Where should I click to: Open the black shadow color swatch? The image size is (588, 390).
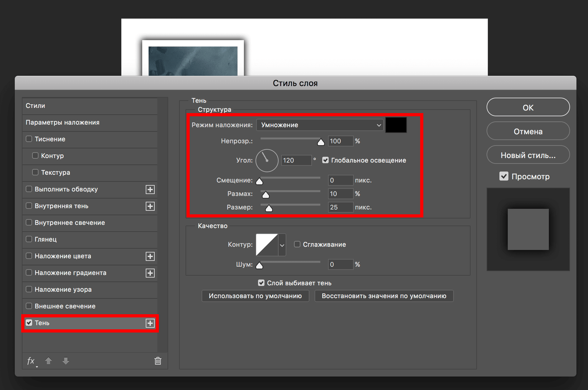pyautogui.click(x=396, y=125)
